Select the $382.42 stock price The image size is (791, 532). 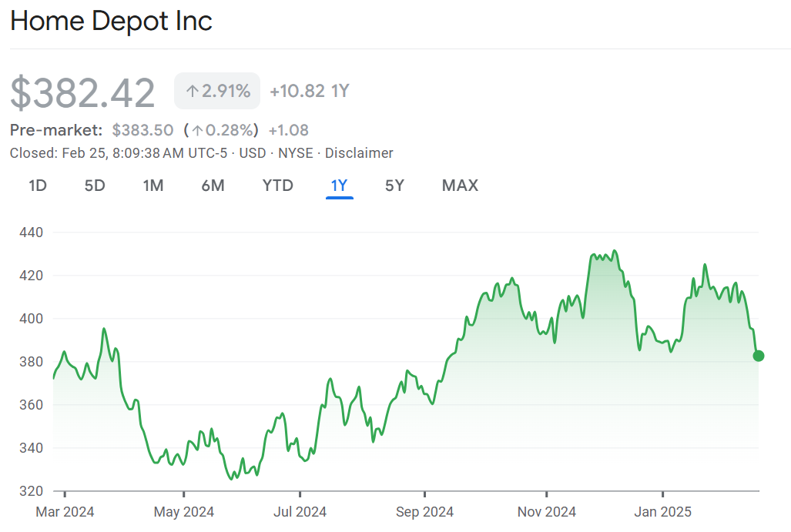pos(82,92)
